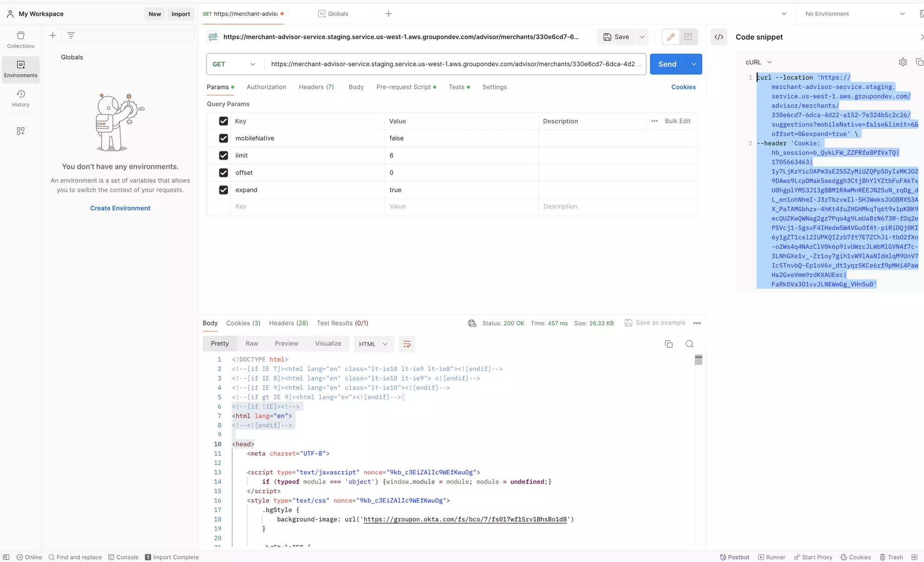Click the Create Environment link

[120, 208]
